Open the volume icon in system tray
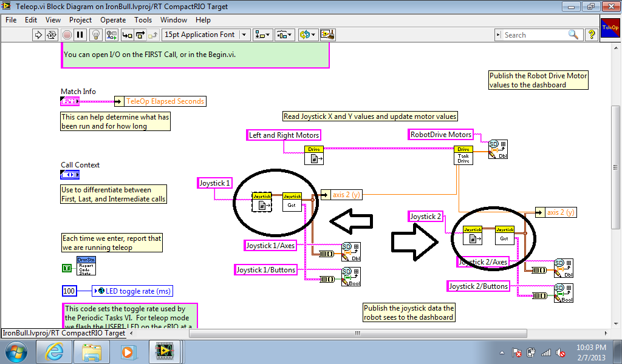This screenshot has width=622, height=364. pyautogui.click(x=560, y=352)
